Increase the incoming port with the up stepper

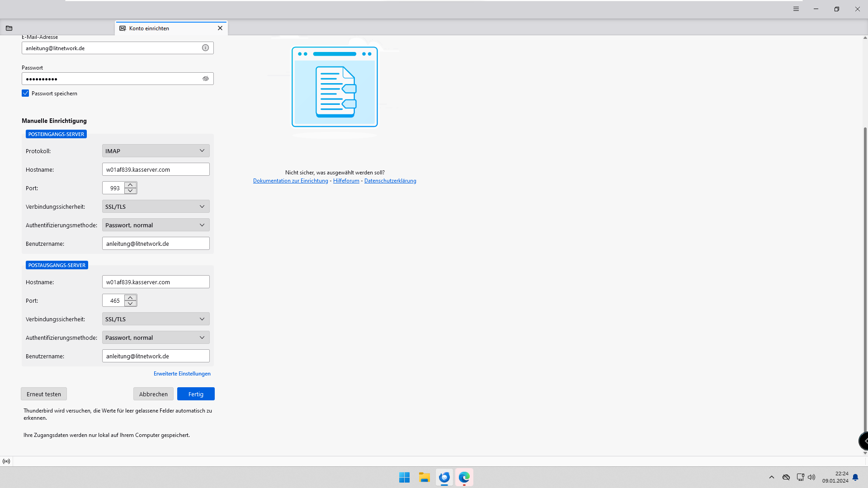click(x=130, y=185)
